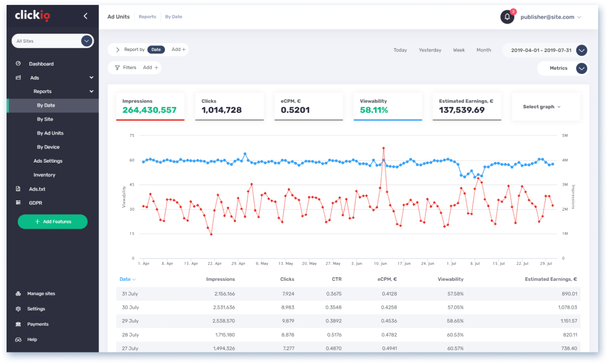608x364 pixels.
Task: Click the peak red data point on 10 Jun
Action: click(383, 148)
